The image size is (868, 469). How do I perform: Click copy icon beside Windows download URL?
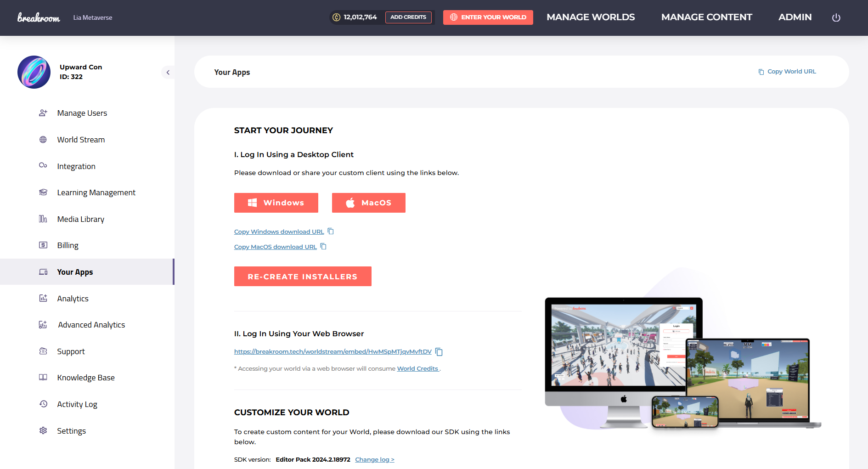tap(331, 231)
